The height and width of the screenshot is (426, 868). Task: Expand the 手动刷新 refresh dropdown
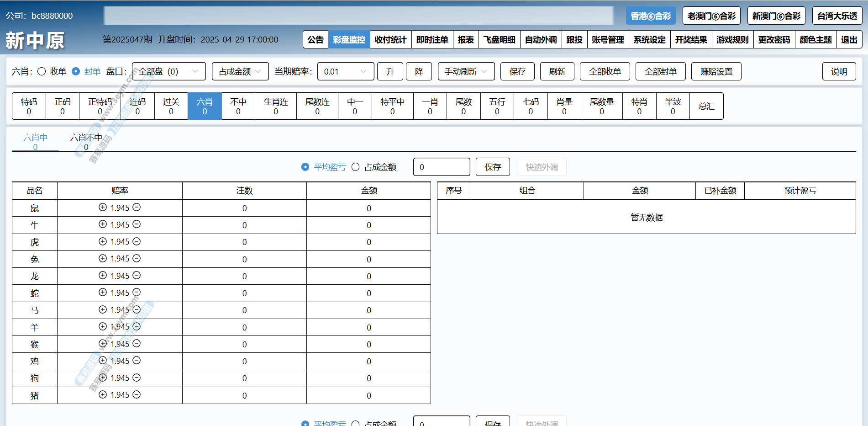click(x=466, y=71)
